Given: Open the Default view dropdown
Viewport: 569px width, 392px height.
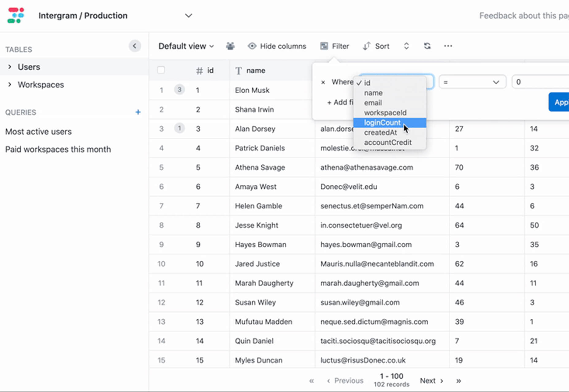Looking at the screenshot, I should click(186, 46).
